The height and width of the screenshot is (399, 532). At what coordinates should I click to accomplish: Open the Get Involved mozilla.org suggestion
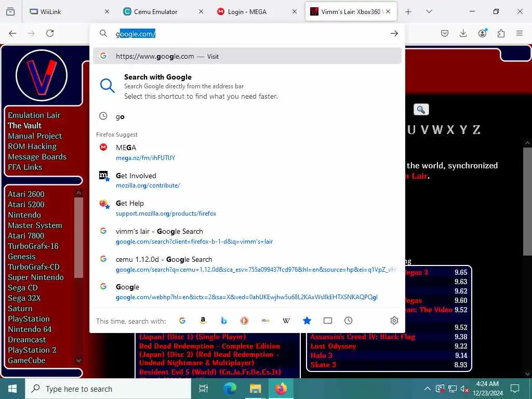pyautogui.click(x=247, y=180)
